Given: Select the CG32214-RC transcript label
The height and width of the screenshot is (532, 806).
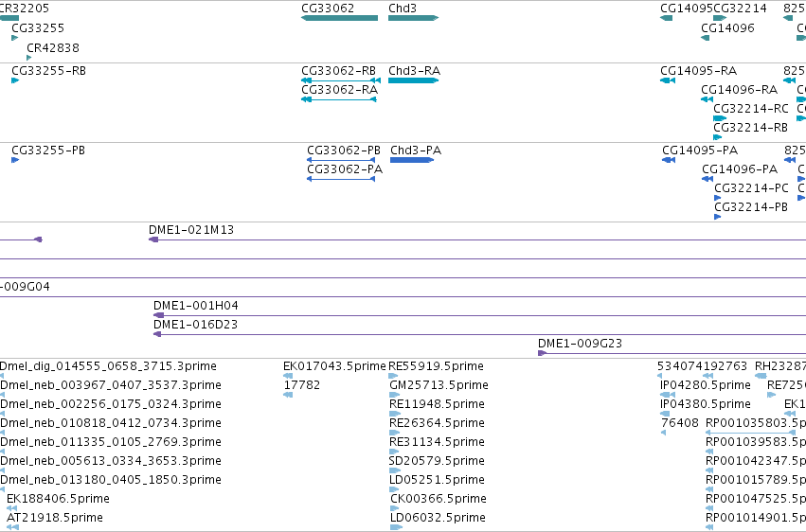Looking at the screenshot, I should click(x=751, y=108).
